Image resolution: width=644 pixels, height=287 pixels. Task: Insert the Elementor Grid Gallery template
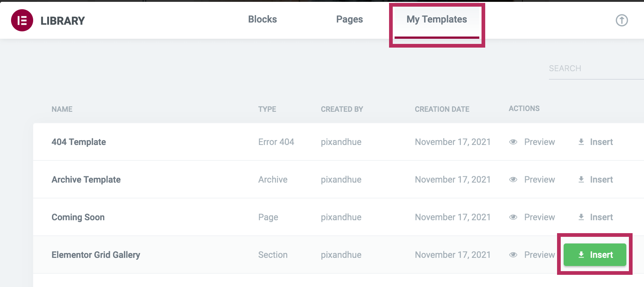pos(595,255)
